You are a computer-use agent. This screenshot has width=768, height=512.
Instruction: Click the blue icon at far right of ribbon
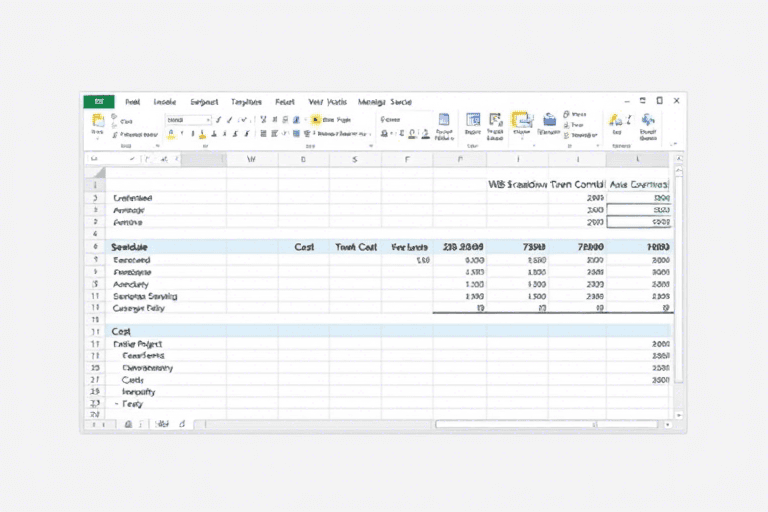(x=648, y=122)
